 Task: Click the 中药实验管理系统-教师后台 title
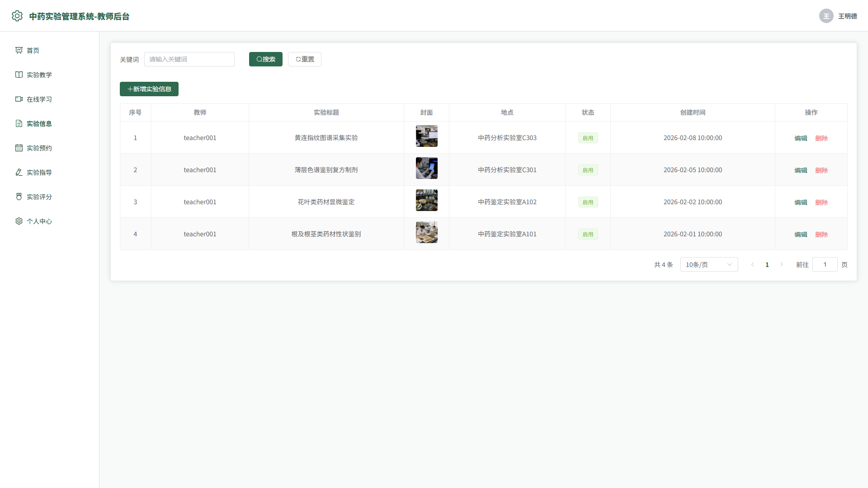[80, 16]
